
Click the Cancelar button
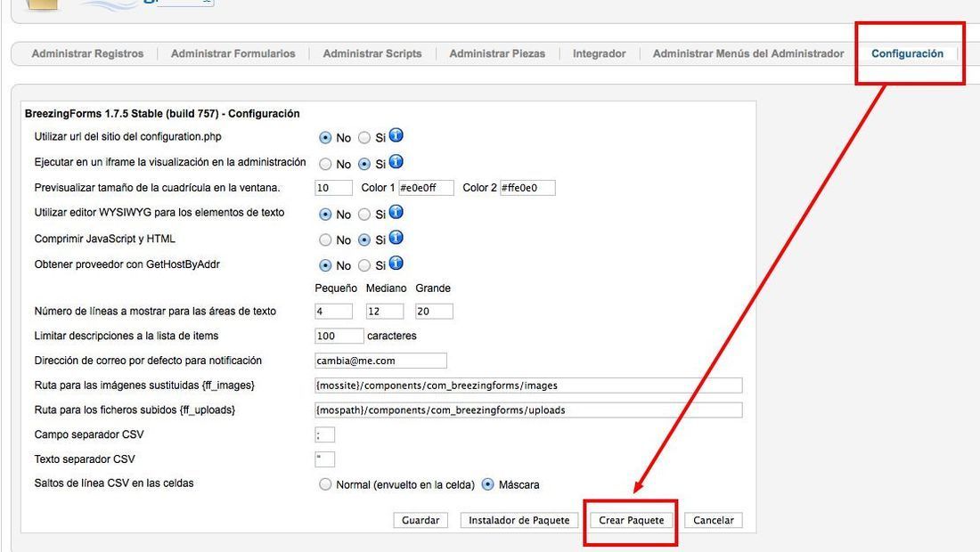point(713,520)
